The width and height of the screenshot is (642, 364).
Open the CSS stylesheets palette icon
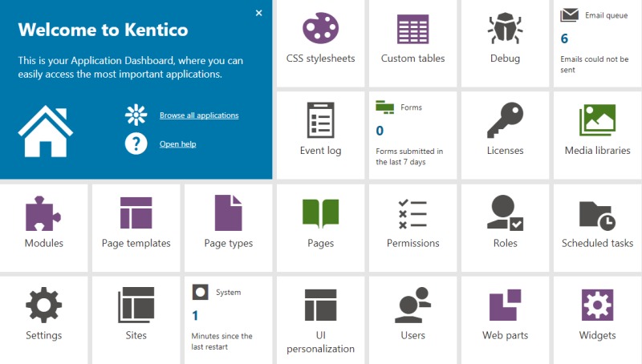coord(320,28)
